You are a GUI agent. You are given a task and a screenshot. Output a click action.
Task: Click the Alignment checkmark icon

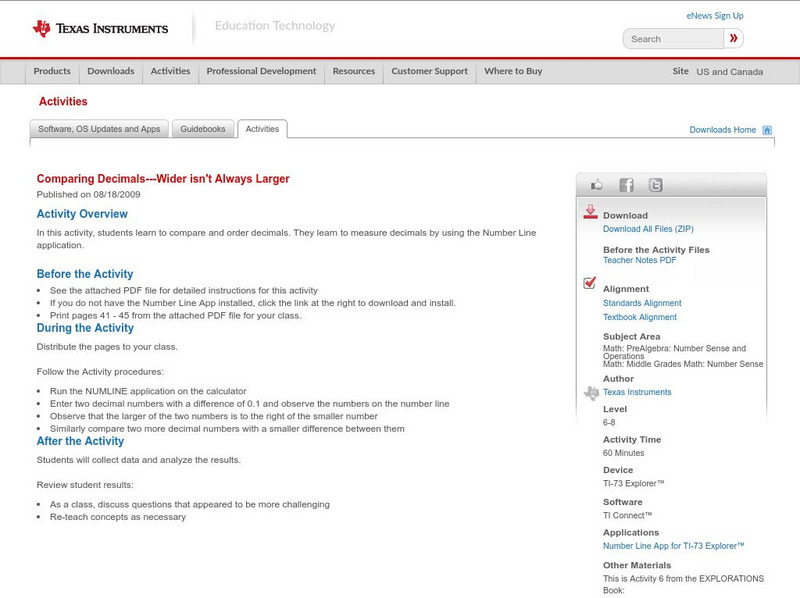click(x=590, y=283)
